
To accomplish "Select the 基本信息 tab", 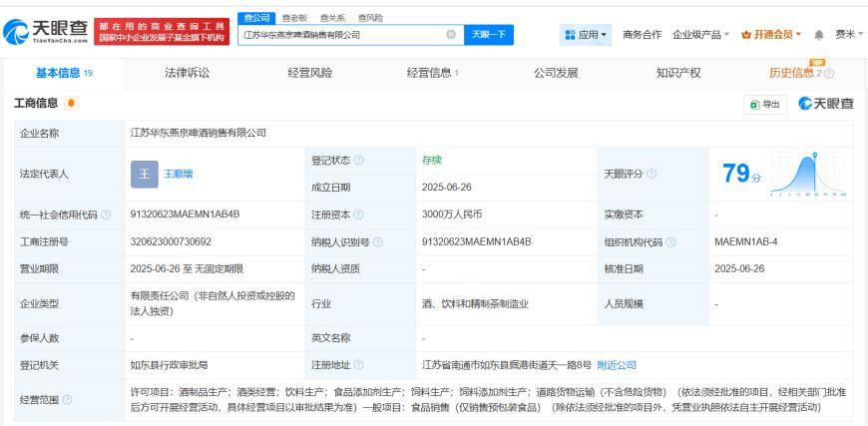I will [64, 73].
